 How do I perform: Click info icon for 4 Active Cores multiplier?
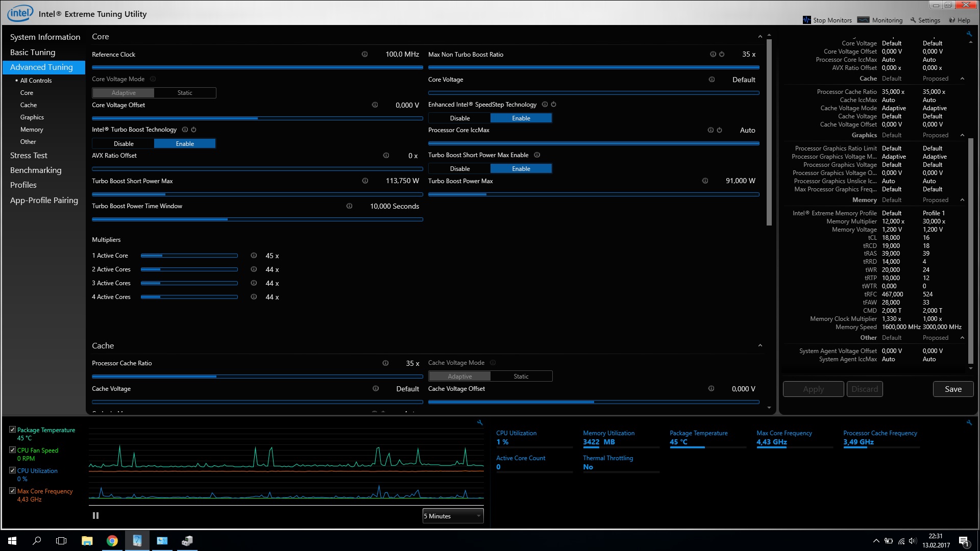(254, 296)
